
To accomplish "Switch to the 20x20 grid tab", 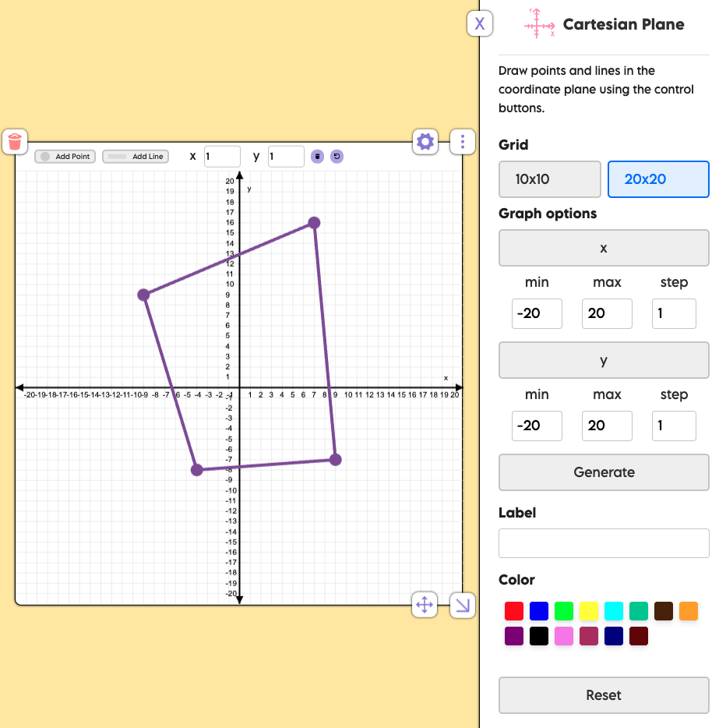I will (x=658, y=179).
